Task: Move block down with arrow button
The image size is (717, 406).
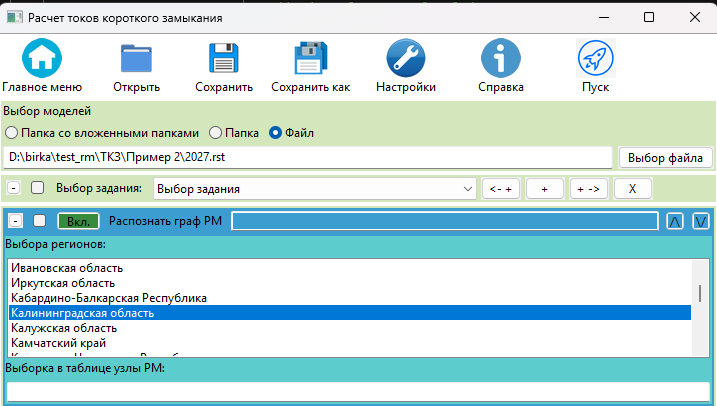Action: [x=701, y=221]
